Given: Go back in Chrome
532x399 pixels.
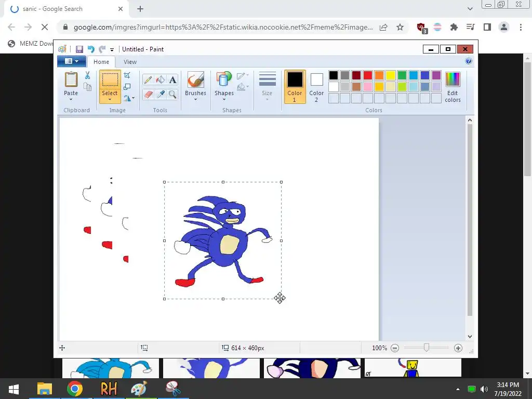Looking at the screenshot, I should pos(11,27).
